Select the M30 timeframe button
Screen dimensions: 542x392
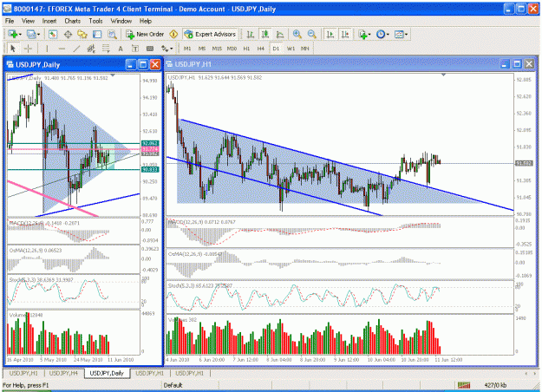[x=232, y=49]
